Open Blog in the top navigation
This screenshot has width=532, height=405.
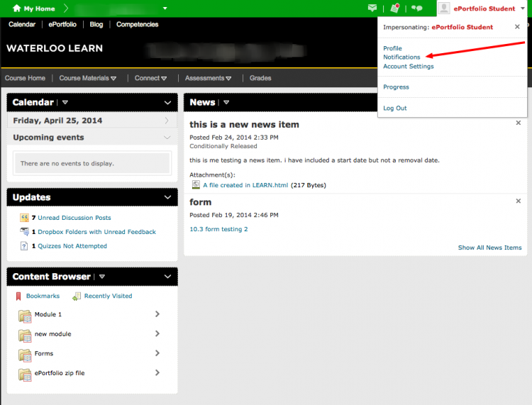96,24
